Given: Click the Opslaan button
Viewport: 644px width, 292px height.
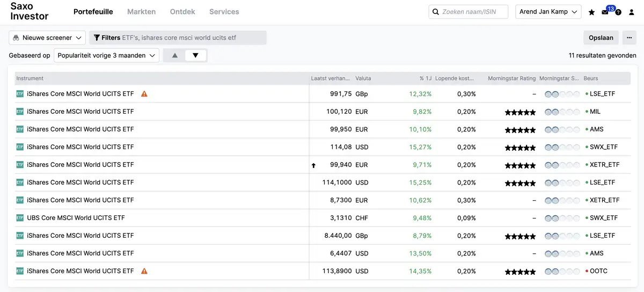Looking at the screenshot, I should point(601,38).
